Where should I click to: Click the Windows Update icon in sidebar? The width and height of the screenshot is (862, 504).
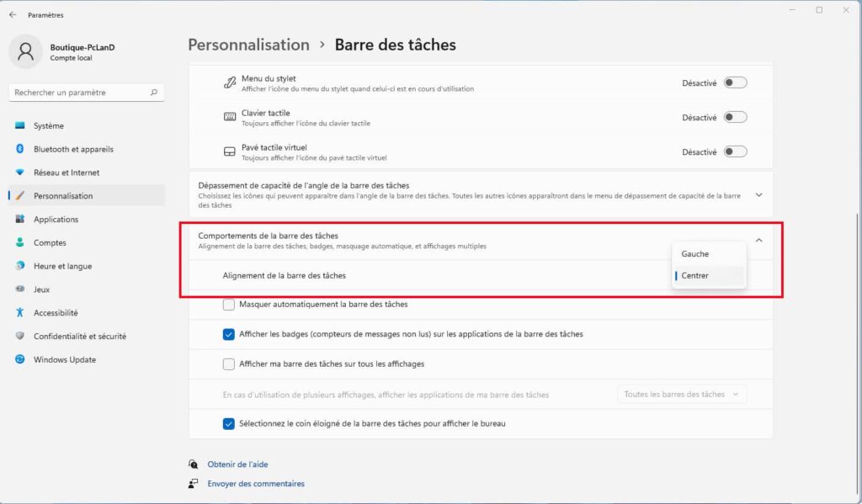19,359
